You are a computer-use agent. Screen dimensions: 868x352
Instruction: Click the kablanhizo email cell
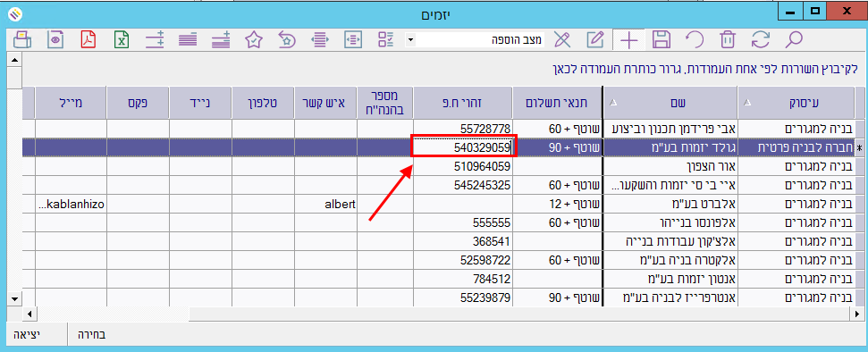point(71,204)
